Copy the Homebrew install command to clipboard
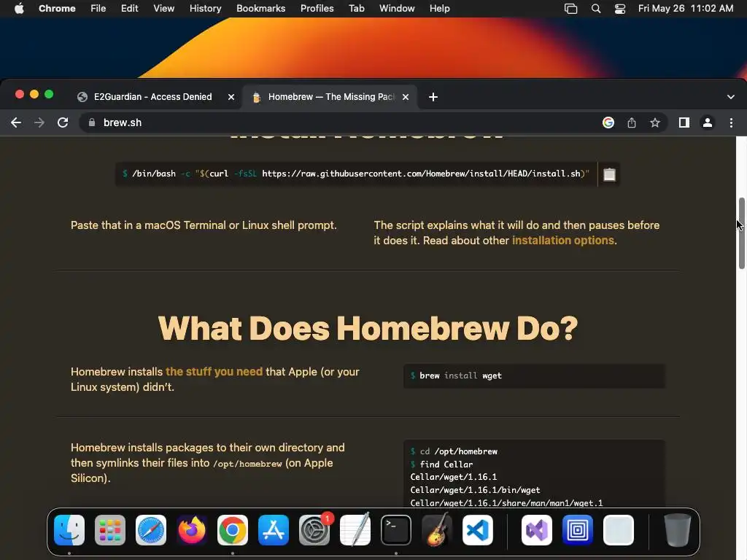 [x=609, y=174]
